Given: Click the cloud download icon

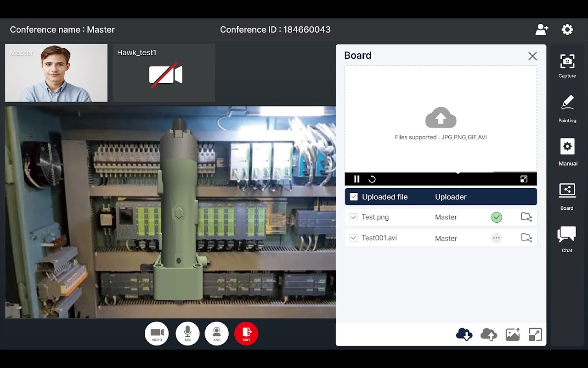Looking at the screenshot, I should [x=464, y=334].
